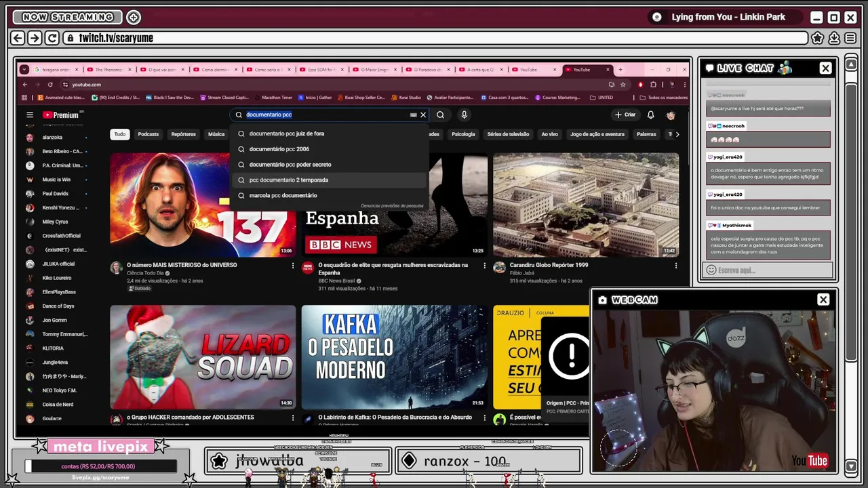
Task: Open the on-screen keyboard icon in search box
Action: (413, 115)
